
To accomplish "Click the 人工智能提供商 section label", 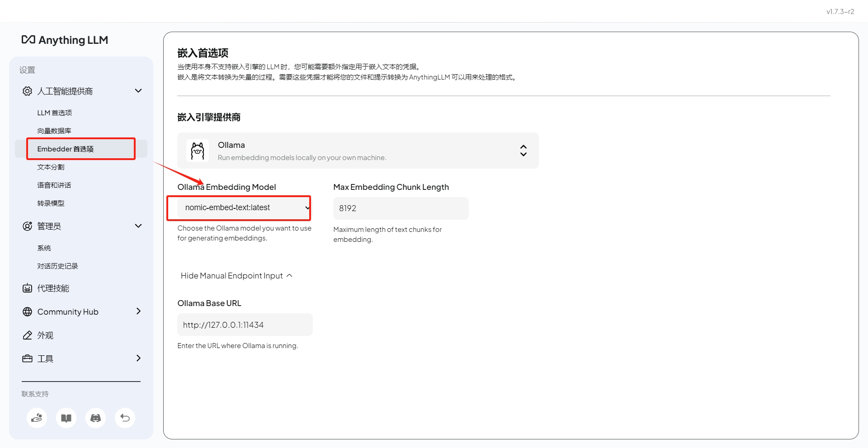I will (x=65, y=91).
